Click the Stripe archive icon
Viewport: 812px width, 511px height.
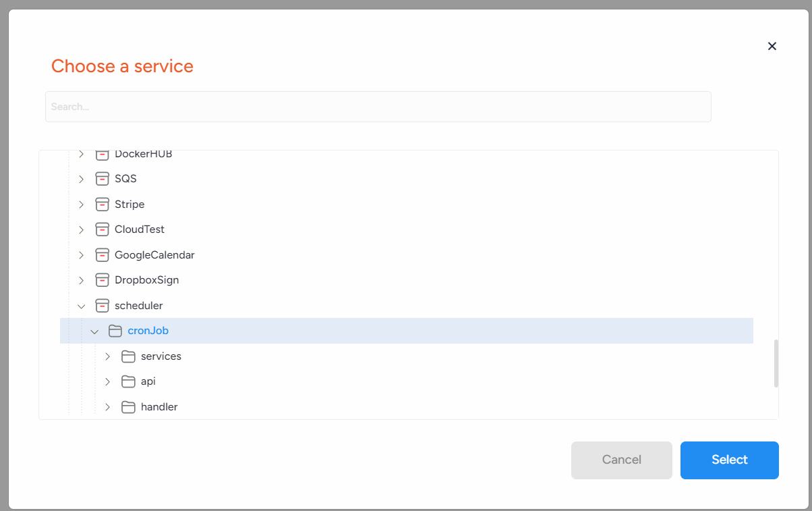(x=102, y=204)
